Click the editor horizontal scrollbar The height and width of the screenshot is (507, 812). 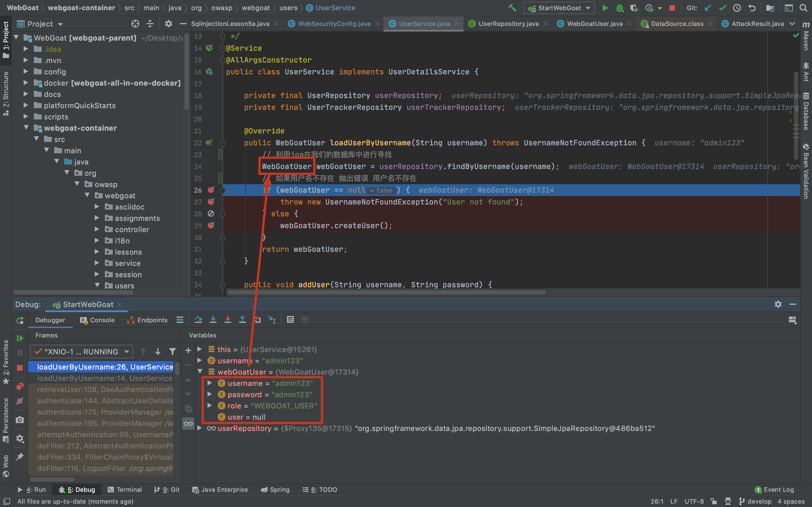(x=387, y=292)
